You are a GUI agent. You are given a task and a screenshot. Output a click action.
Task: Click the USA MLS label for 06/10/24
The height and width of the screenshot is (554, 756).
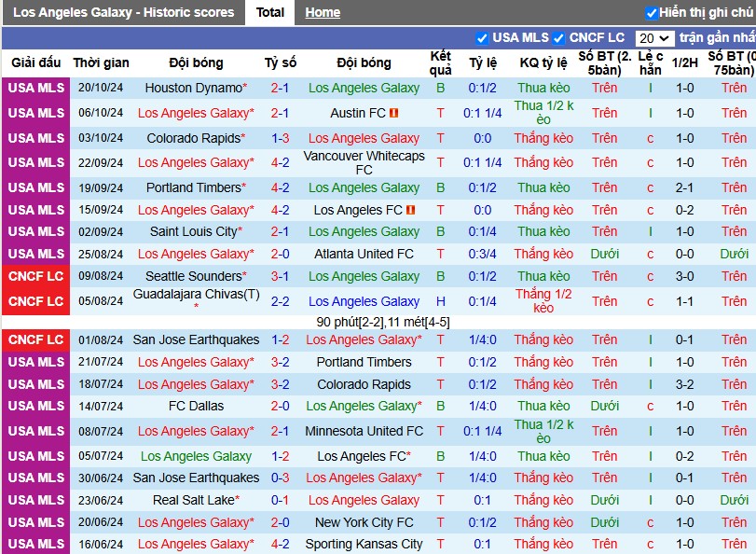36,113
